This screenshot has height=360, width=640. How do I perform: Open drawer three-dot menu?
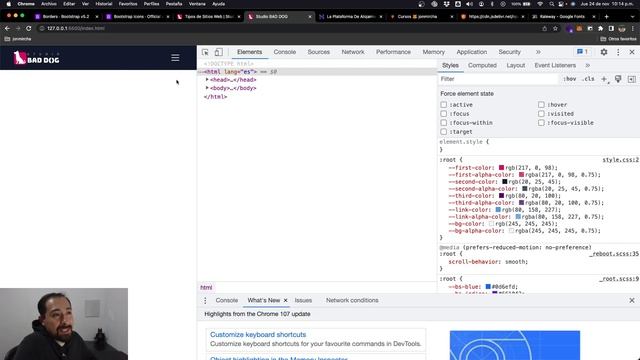[x=205, y=300]
